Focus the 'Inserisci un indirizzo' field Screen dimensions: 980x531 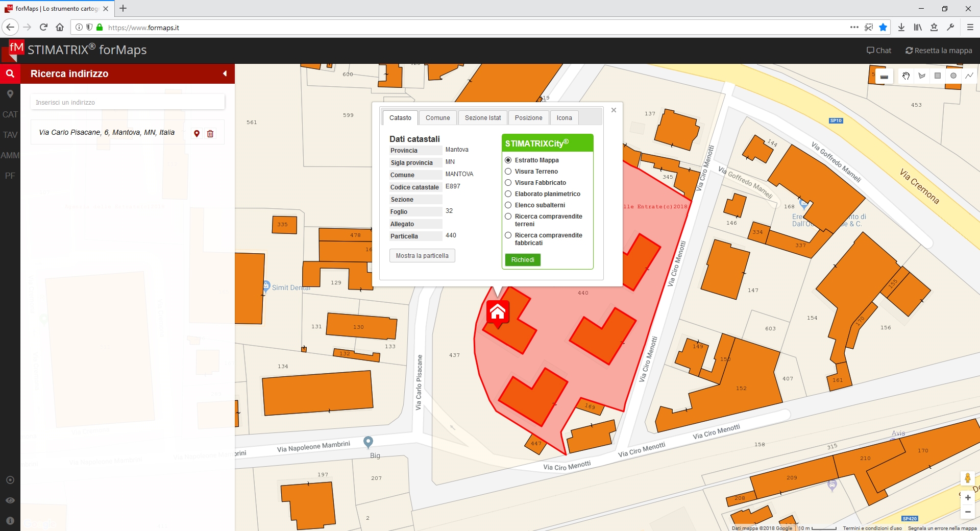(x=128, y=102)
